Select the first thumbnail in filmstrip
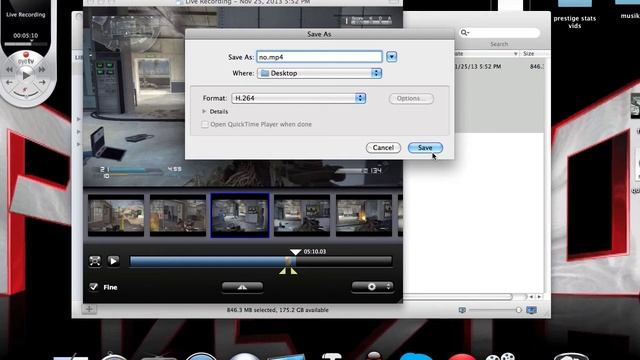 [x=116, y=215]
